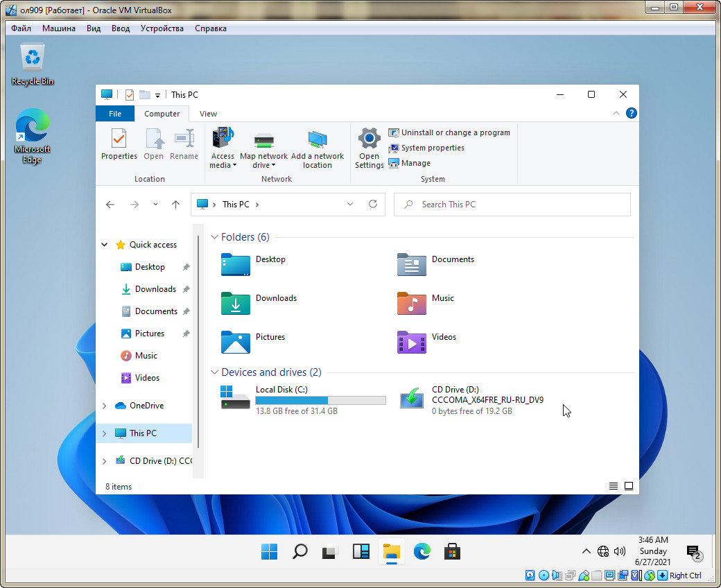Click the Windows Start button
The width and height of the screenshot is (721, 588).
[x=269, y=552]
